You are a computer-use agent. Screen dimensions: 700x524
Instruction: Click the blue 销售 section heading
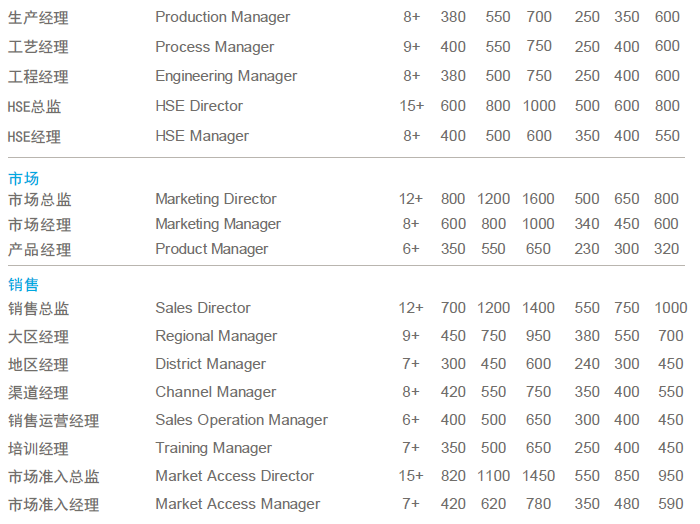click(x=24, y=285)
